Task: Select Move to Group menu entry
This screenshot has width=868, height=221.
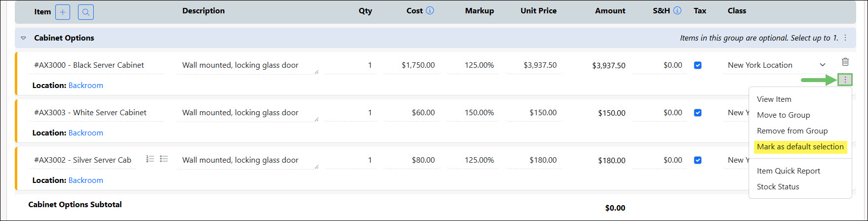Action: coord(784,115)
